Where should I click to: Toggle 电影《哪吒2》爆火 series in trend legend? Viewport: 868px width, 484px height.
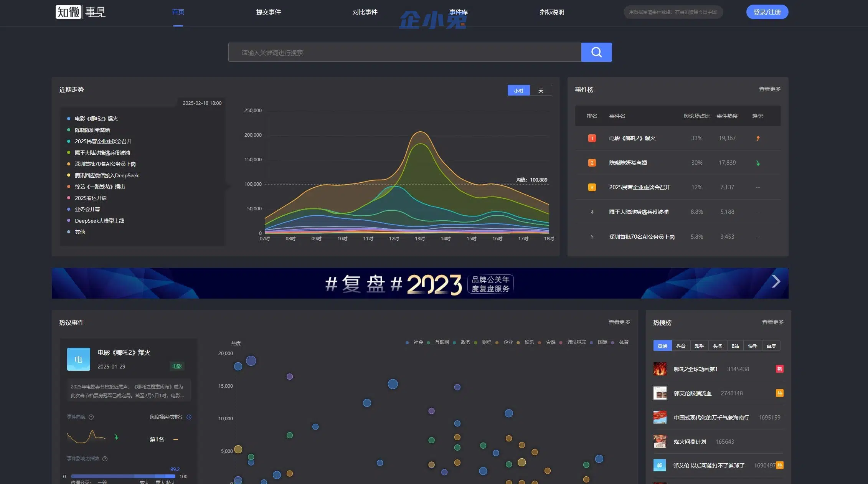(x=92, y=119)
